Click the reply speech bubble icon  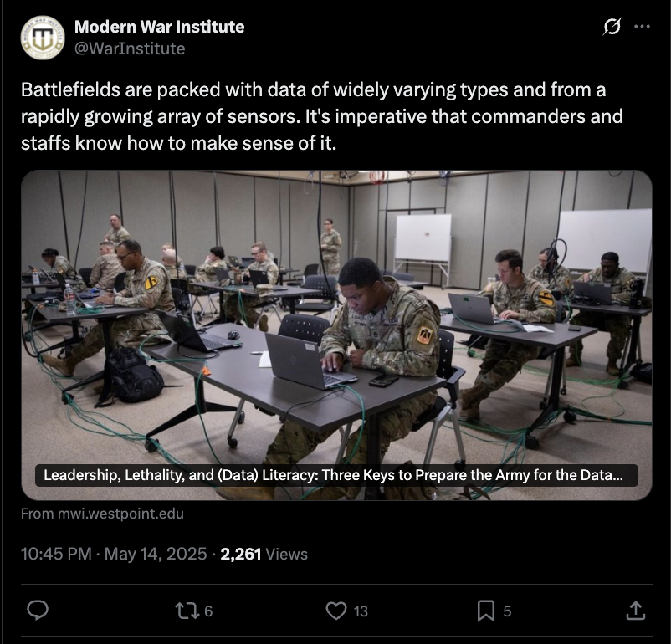coord(38,611)
